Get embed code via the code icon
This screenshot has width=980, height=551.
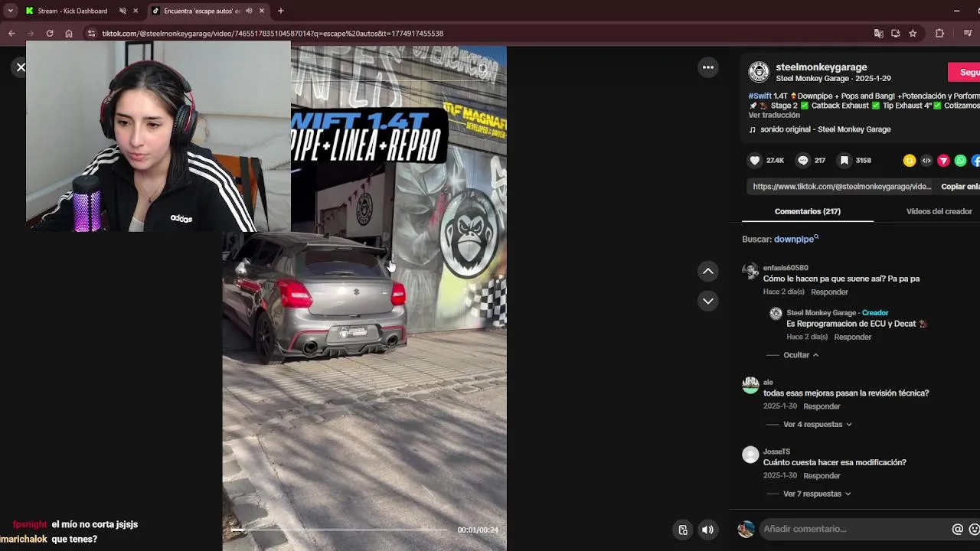tap(926, 160)
